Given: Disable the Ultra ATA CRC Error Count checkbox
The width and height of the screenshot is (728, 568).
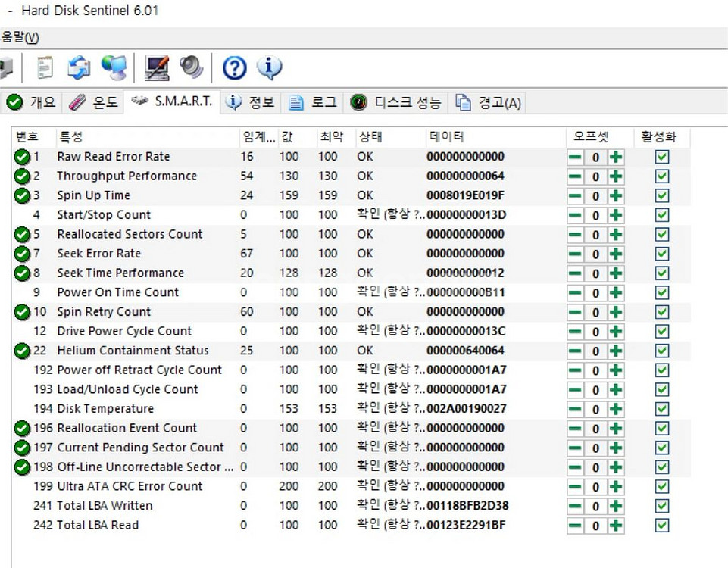Looking at the screenshot, I should click(662, 487).
